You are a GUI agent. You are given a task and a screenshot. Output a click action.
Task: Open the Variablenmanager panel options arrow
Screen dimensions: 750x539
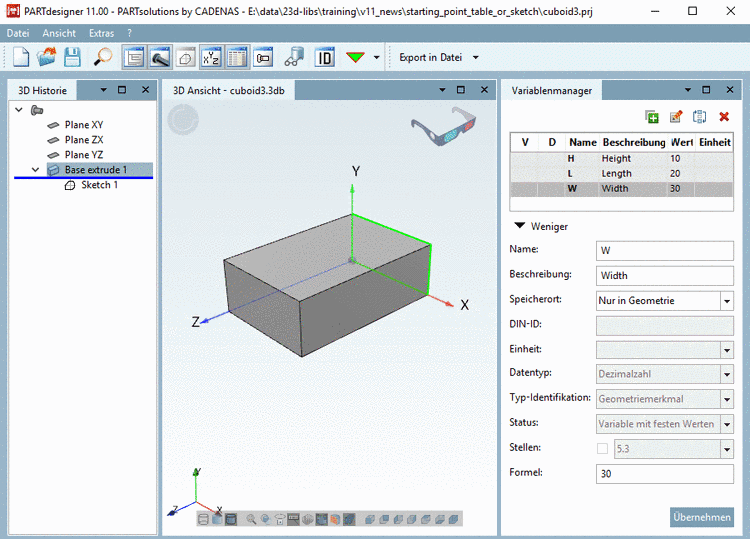[x=687, y=90]
